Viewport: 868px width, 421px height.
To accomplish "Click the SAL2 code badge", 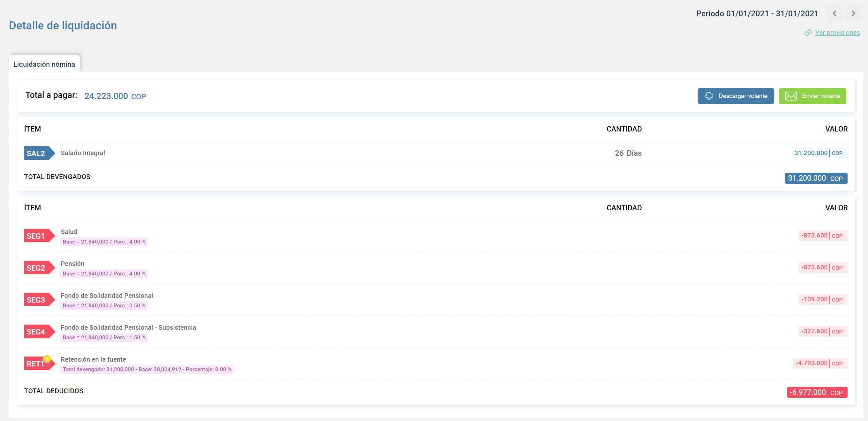I will coord(39,153).
